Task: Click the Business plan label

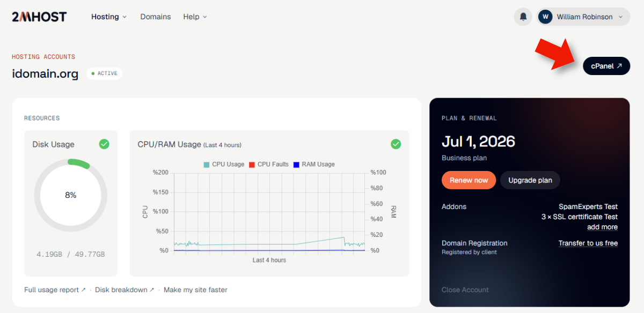Action: (x=464, y=158)
